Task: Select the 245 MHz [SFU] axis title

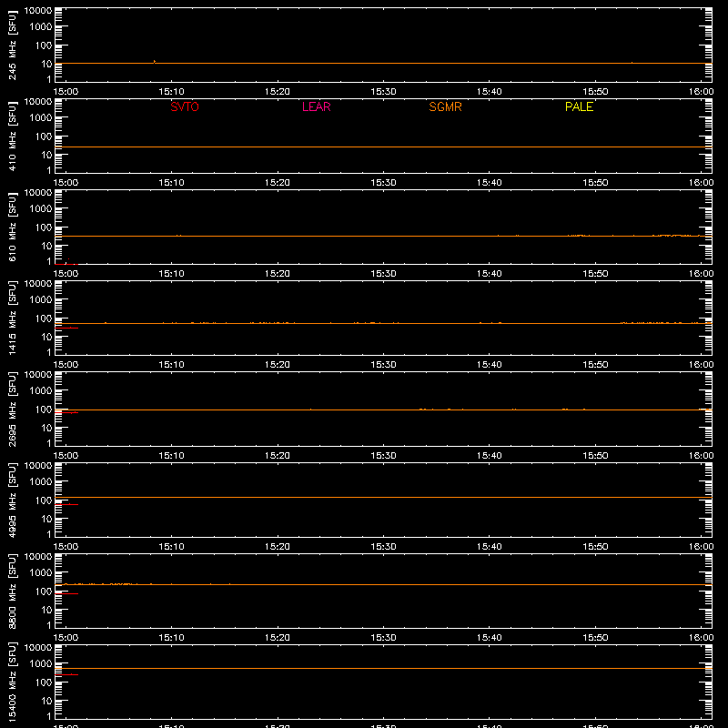Action: [12, 45]
